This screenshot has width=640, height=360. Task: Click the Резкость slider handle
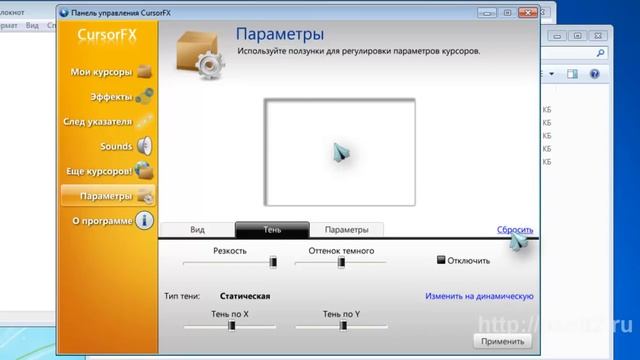tap(273, 262)
